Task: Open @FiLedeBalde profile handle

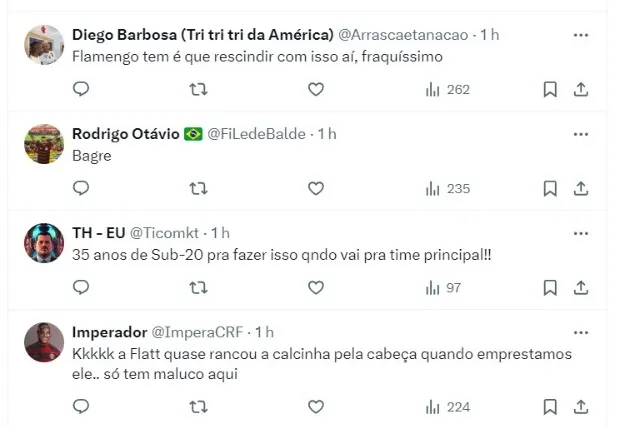Action: (256, 134)
